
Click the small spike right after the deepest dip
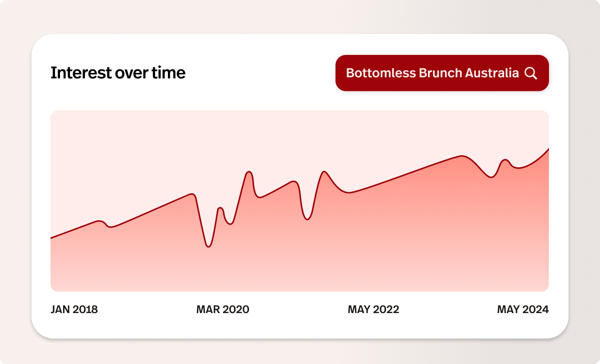[x=220, y=208]
